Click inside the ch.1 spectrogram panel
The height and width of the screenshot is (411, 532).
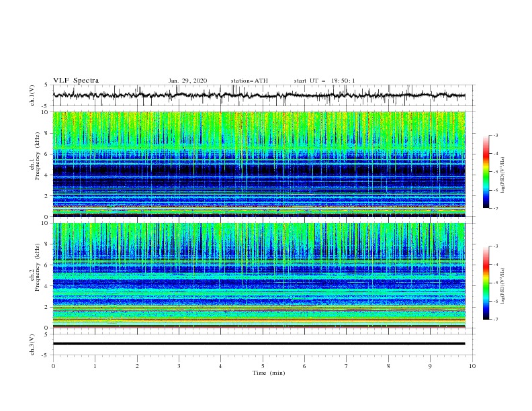(x=259, y=164)
